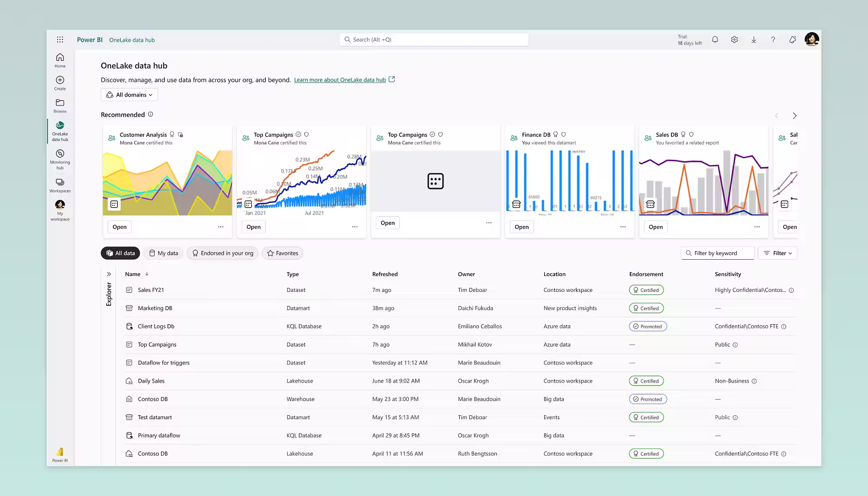Click the Owner column header
Screen dimensions: 868x496
(x=466, y=274)
